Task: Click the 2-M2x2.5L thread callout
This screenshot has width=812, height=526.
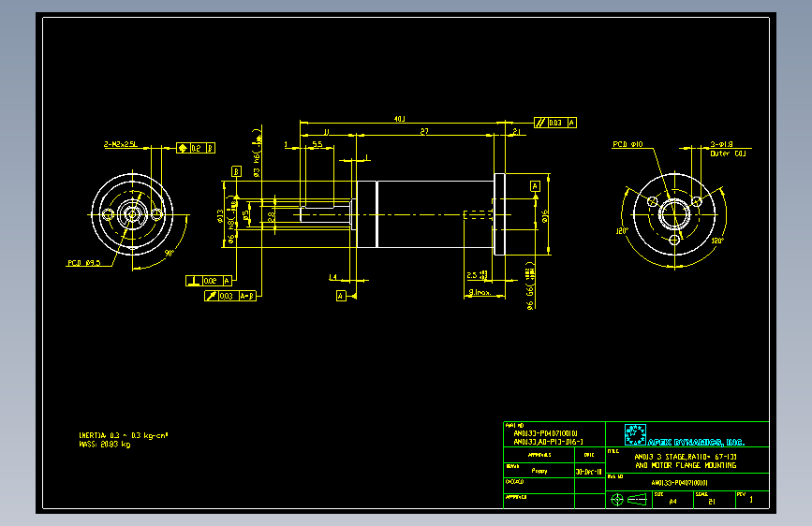Action: point(121,144)
